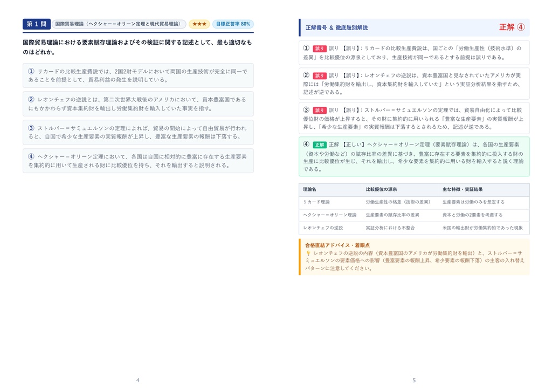Click the 米国の輸出財が労働集約的であった現象 cell

[x=482, y=228]
